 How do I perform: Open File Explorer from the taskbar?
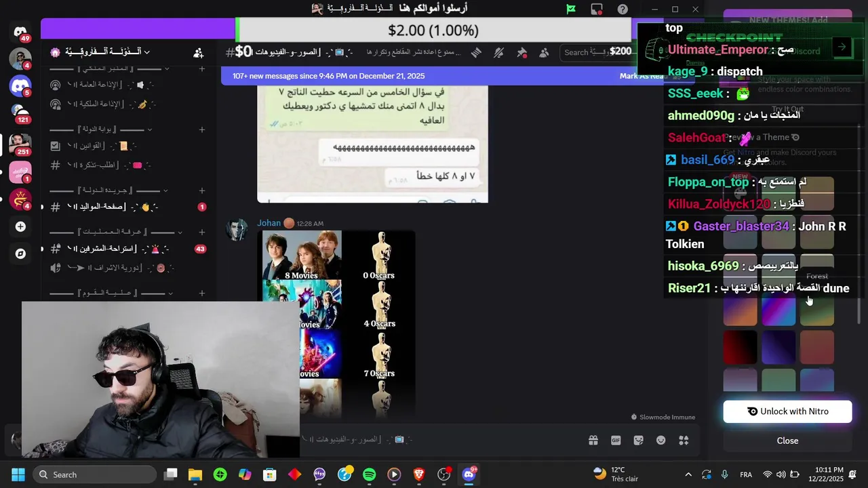pyautogui.click(x=195, y=474)
